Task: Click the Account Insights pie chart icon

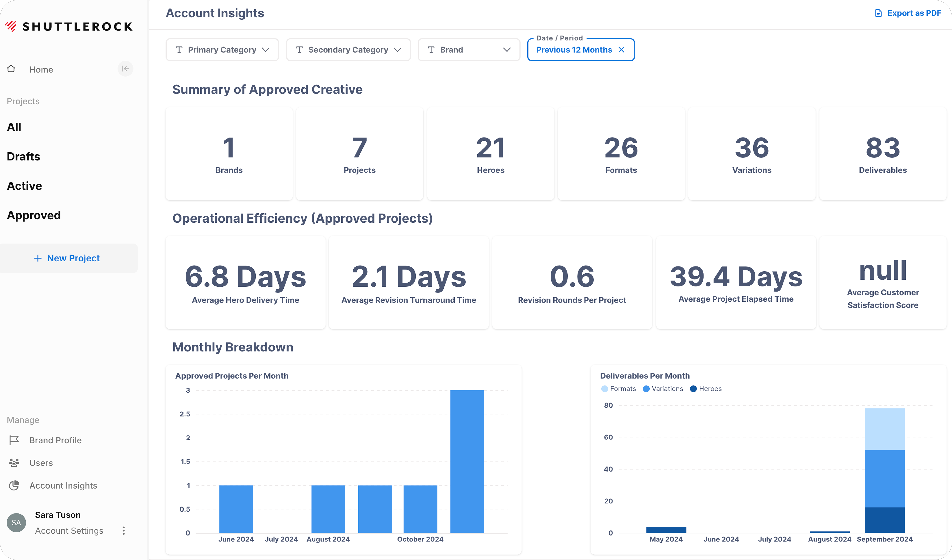Action: click(14, 485)
